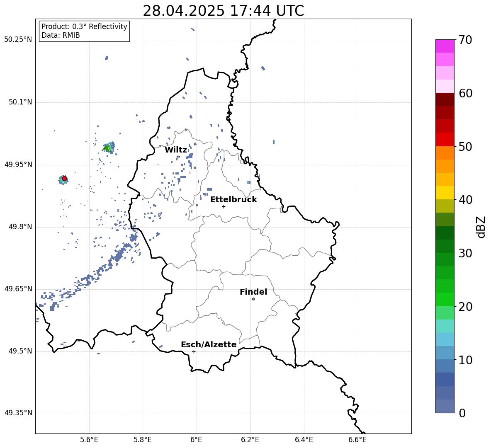Click the Esch/Alzette city label

click(209, 344)
